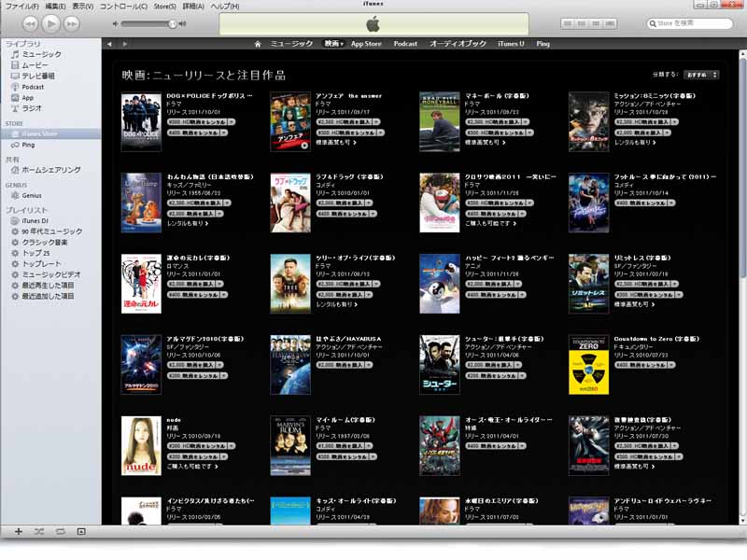Image resolution: width=747 pixels, height=560 pixels.
Task: Select the ミュージックビデオ playlist
Action: 51,274
